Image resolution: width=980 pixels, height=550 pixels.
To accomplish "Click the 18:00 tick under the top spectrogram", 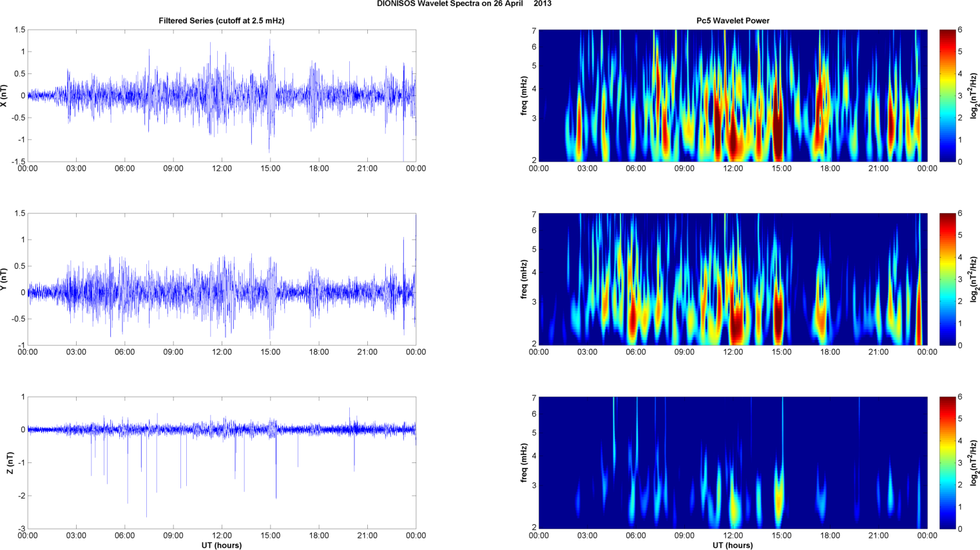I will point(830,169).
